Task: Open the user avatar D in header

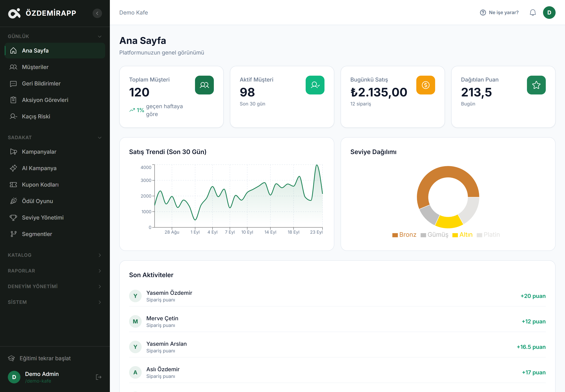Action: (x=549, y=13)
